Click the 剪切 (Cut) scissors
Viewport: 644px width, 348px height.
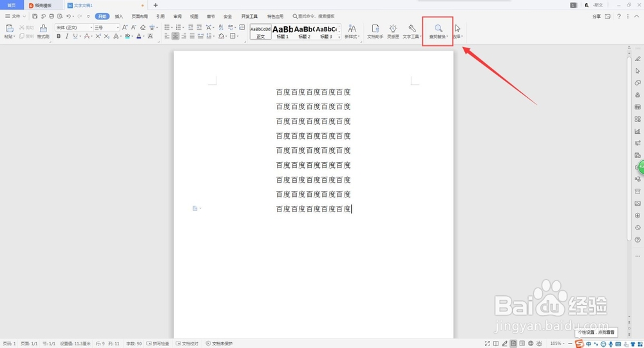pos(26,28)
